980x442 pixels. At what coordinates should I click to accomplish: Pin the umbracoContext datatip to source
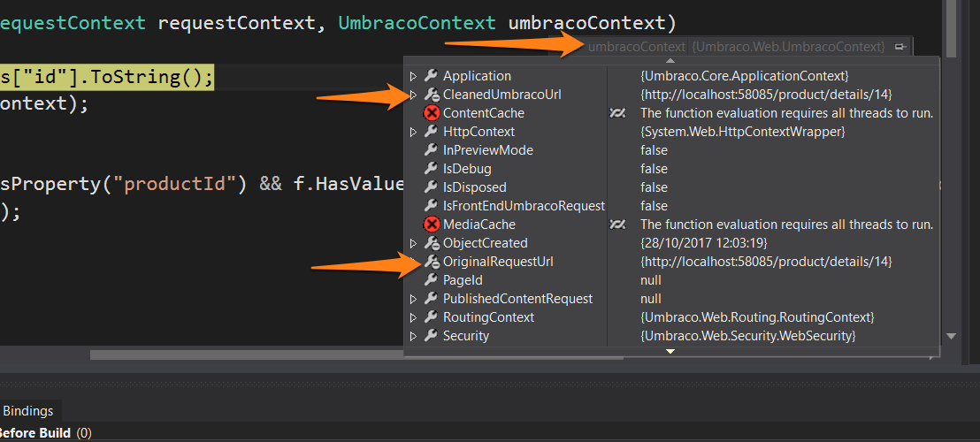(x=900, y=47)
